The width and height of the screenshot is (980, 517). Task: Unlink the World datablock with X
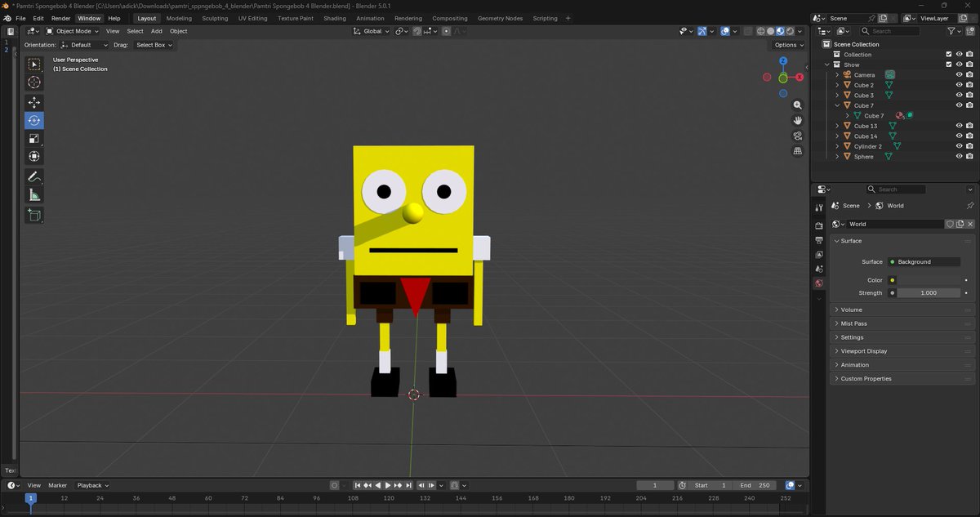970,224
